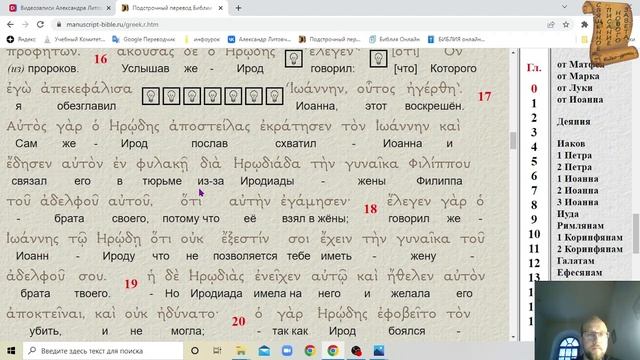Go to chapter 1 in chapter list
The height and width of the screenshot is (360, 640).
[x=534, y=103]
